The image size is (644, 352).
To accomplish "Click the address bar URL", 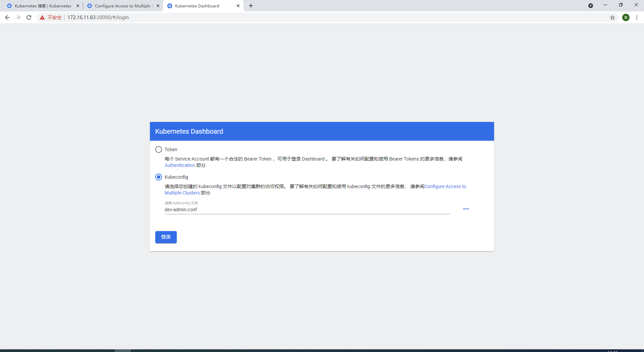I will (x=98, y=17).
